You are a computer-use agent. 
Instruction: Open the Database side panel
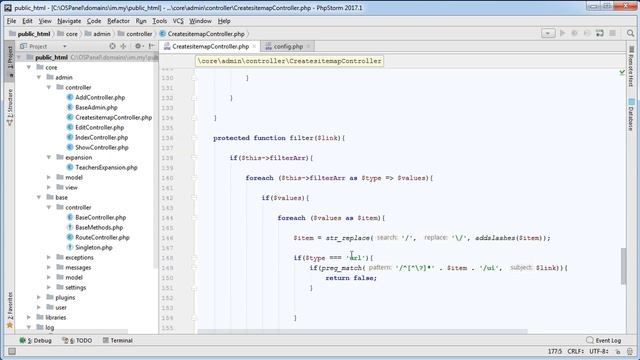point(631,115)
